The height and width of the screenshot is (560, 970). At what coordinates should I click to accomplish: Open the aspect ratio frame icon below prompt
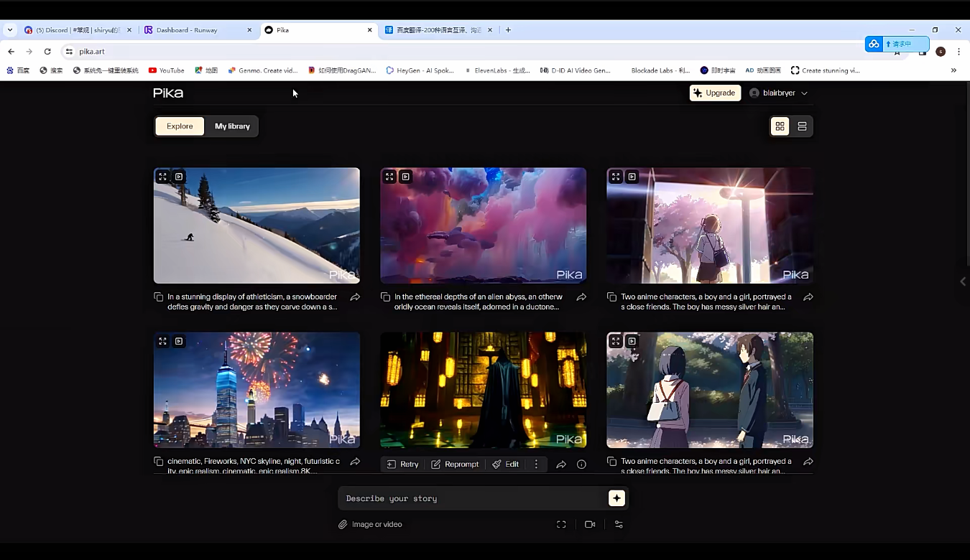[x=561, y=524]
